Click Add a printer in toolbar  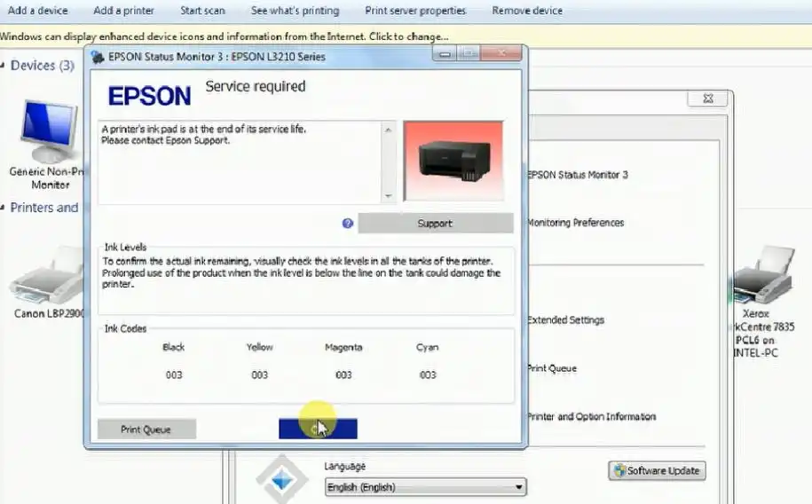point(123,11)
